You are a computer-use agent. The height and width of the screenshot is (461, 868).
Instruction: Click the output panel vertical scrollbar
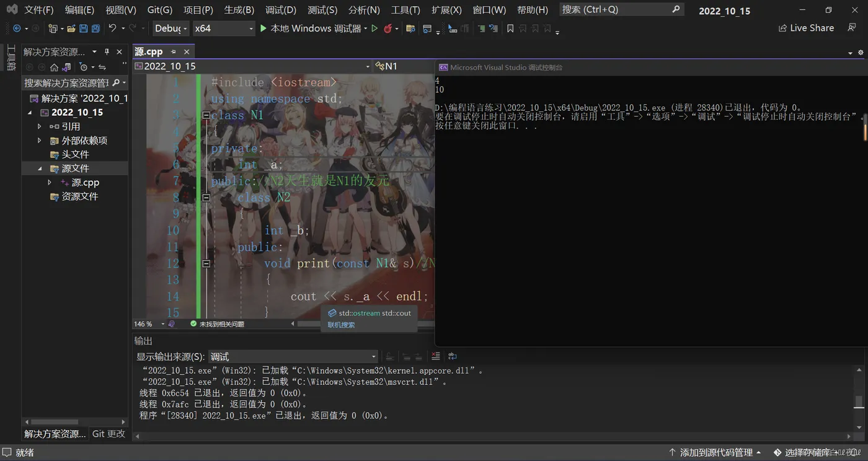859,397
